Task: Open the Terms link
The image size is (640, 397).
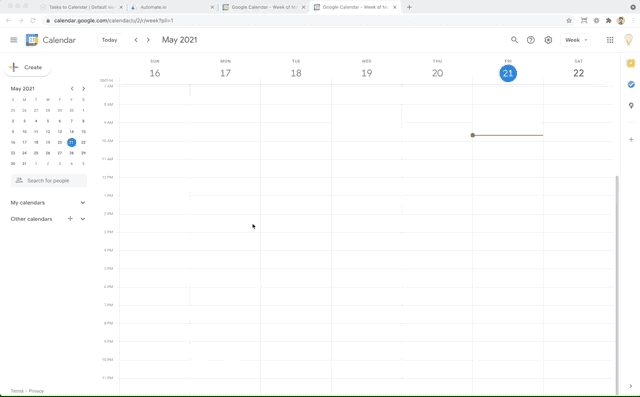Action: [x=17, y=391]
